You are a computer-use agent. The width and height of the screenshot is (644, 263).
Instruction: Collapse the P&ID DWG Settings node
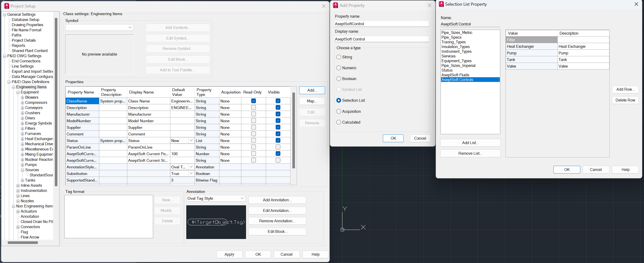[x=4, y=56]
